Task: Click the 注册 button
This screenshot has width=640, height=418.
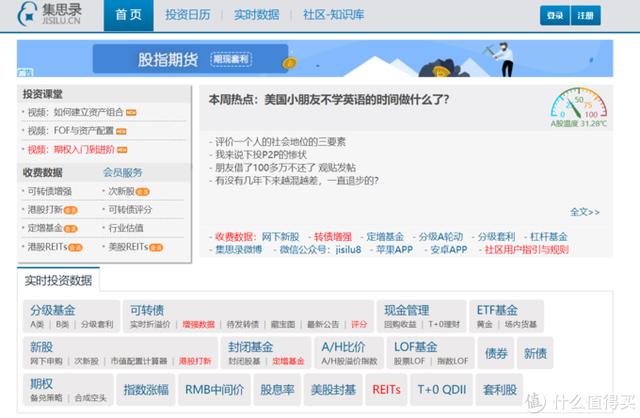Action: click(x=585, y=16)
